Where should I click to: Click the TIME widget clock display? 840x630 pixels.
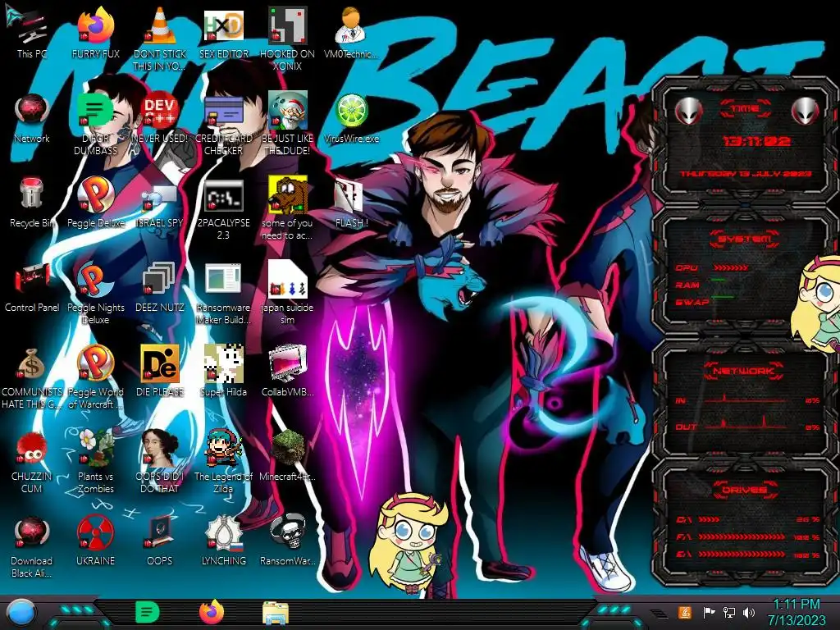click(756, 141)
